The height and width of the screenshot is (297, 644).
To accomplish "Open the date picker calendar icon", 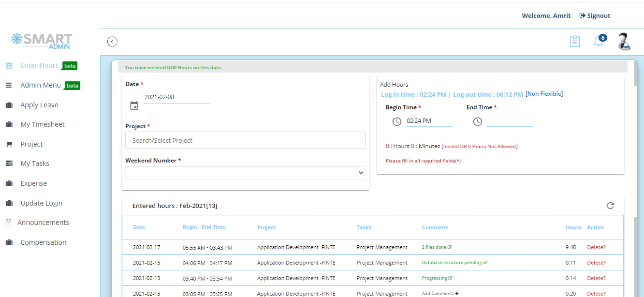I will click(x=134, y=106).
